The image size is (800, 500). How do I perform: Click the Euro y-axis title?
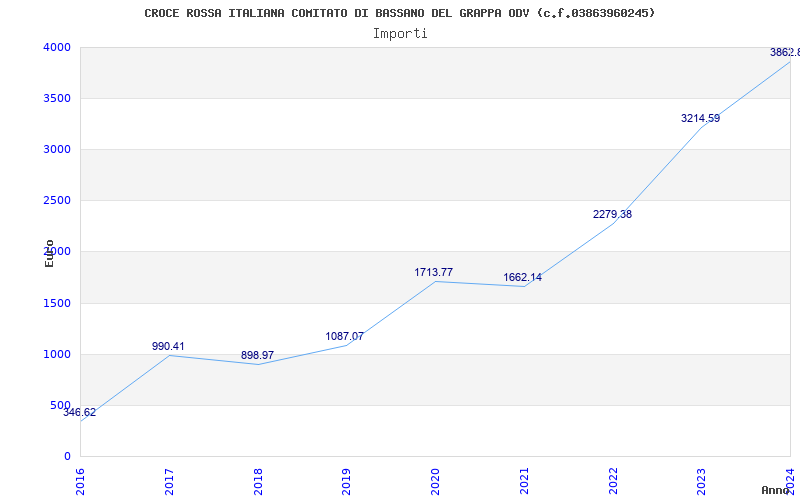coord(49,253)
